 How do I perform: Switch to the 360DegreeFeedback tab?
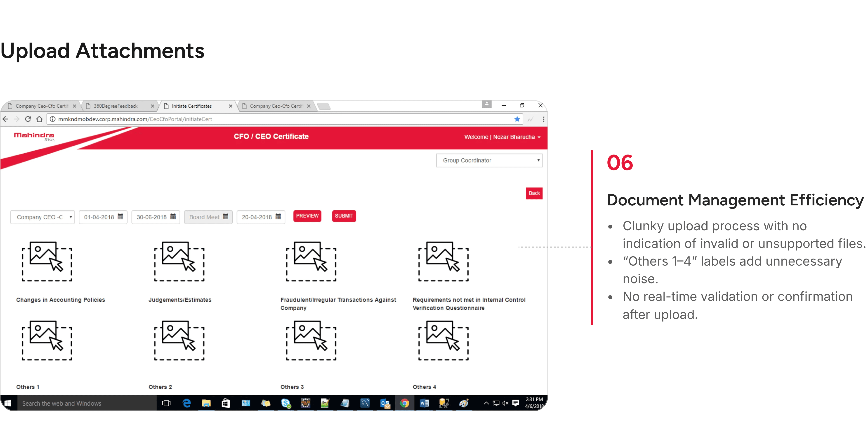(116, 106)
